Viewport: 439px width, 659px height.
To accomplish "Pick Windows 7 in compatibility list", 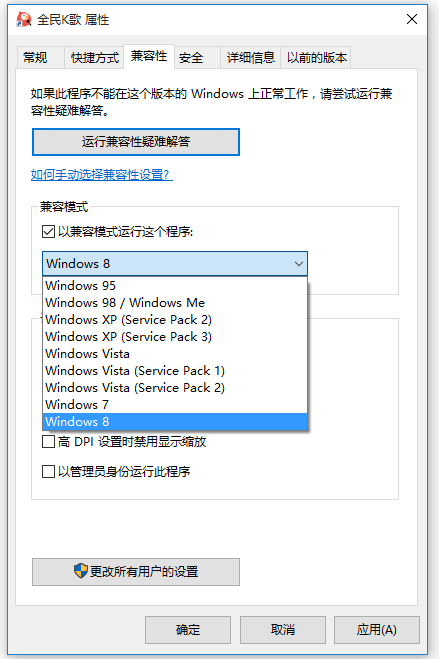I will (175, 405).
